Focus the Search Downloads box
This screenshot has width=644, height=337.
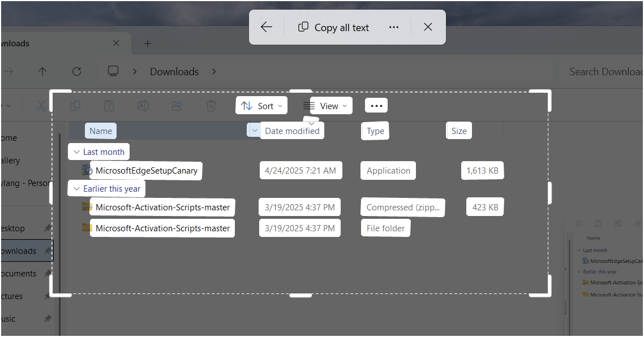[602, 72]
